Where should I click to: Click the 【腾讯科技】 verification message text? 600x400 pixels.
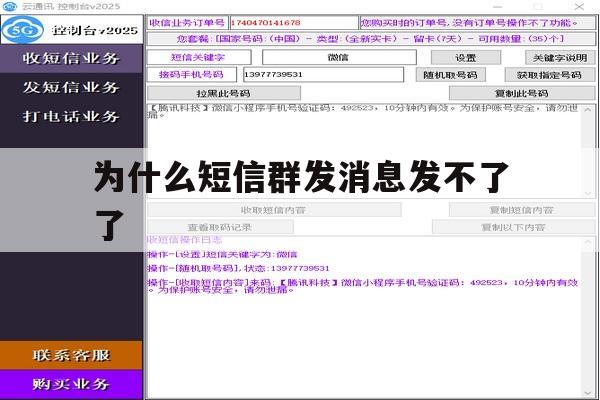pos(363,111)
